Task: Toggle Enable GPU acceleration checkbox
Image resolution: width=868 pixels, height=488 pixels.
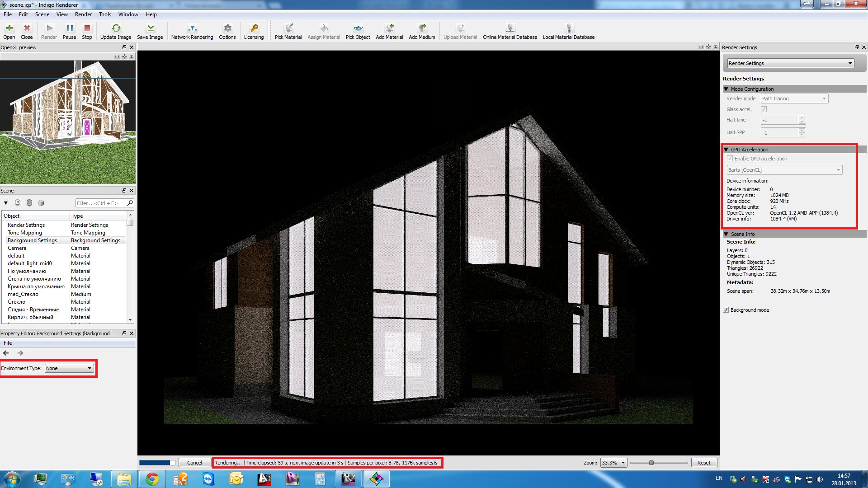Action: pos(730,159)
